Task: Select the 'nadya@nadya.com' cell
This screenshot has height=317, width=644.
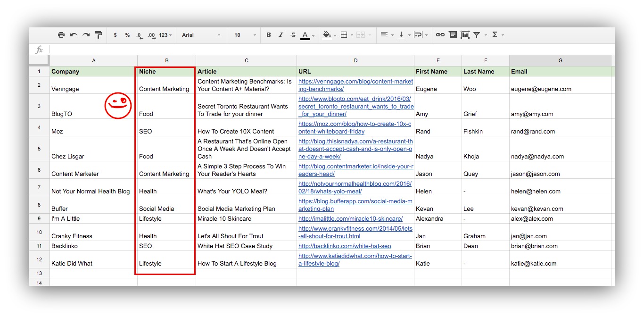Action: pos(560,149)
